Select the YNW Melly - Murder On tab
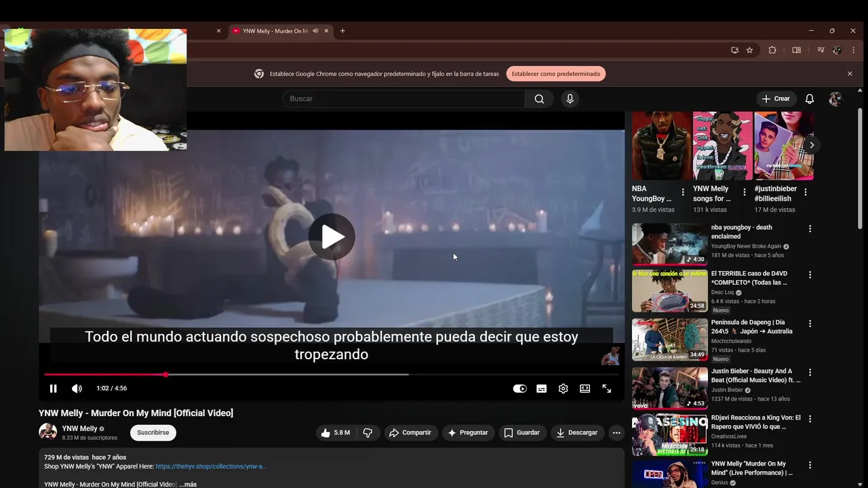868x488 pixels. pyautogui.click(x=276, y=31)
